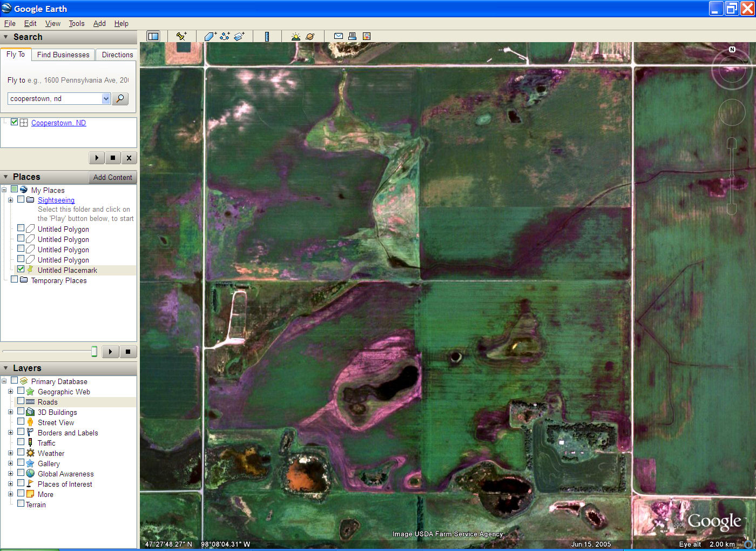Open the Cooperstown, ND result link

coord(58,123)
